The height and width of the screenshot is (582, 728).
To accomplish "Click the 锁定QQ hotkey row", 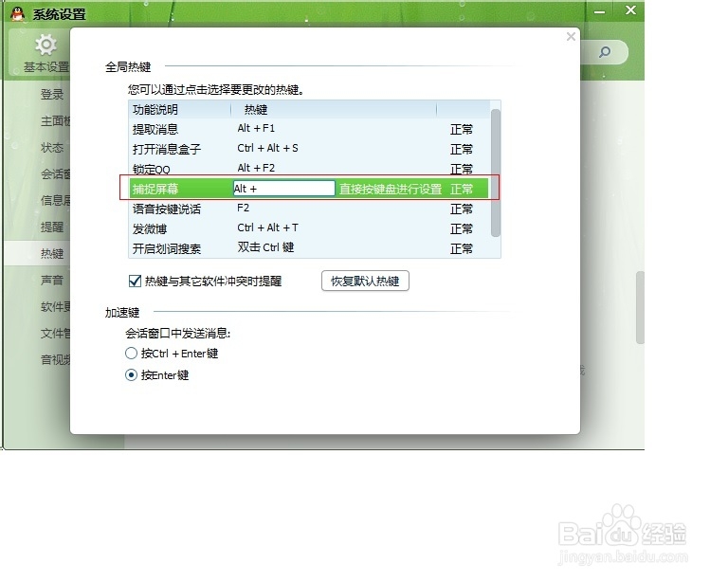I will coord(309,169).
